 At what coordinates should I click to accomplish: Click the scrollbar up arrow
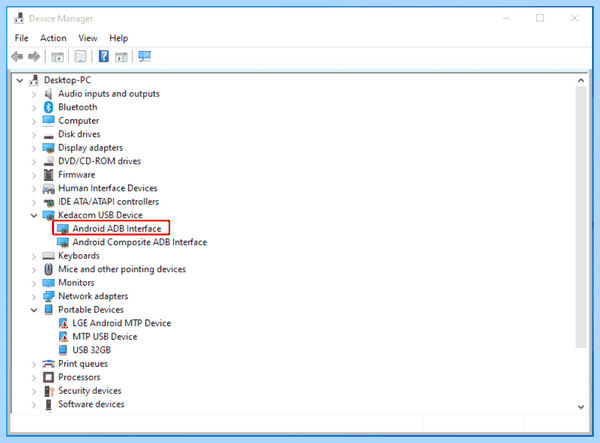pyautogui.click(x=581, y=80)
